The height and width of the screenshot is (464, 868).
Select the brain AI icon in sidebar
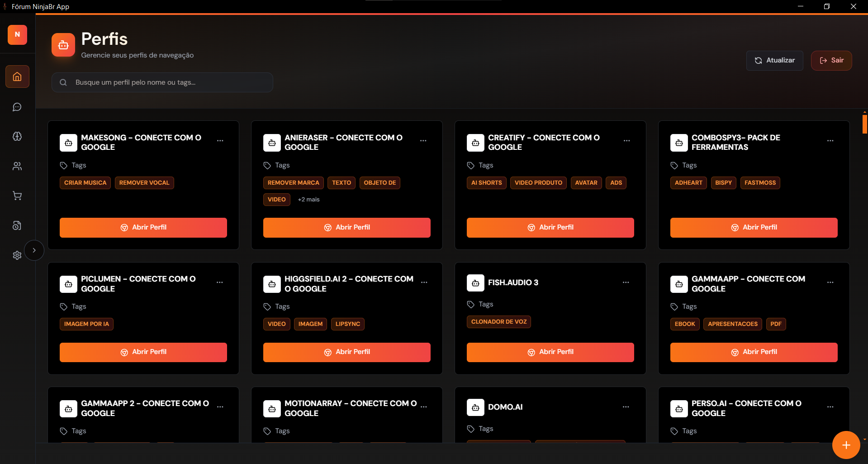(17, 136)
